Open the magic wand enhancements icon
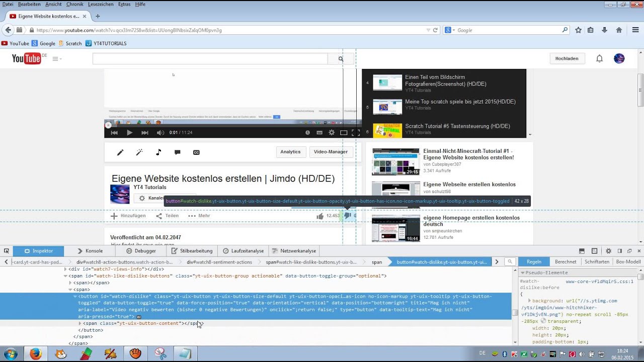This screenshot has width=644, height=362. [x=139, y=152]
